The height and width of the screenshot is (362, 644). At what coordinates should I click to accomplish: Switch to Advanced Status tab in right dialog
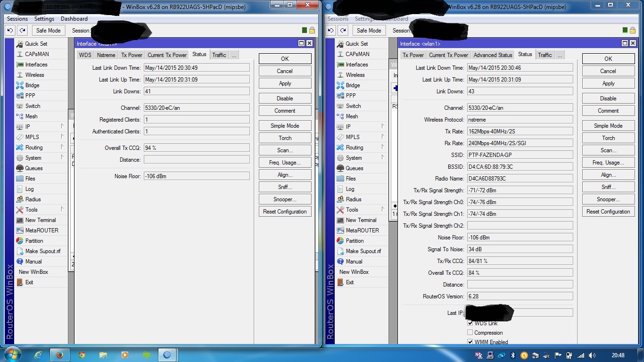click(493, 55)
